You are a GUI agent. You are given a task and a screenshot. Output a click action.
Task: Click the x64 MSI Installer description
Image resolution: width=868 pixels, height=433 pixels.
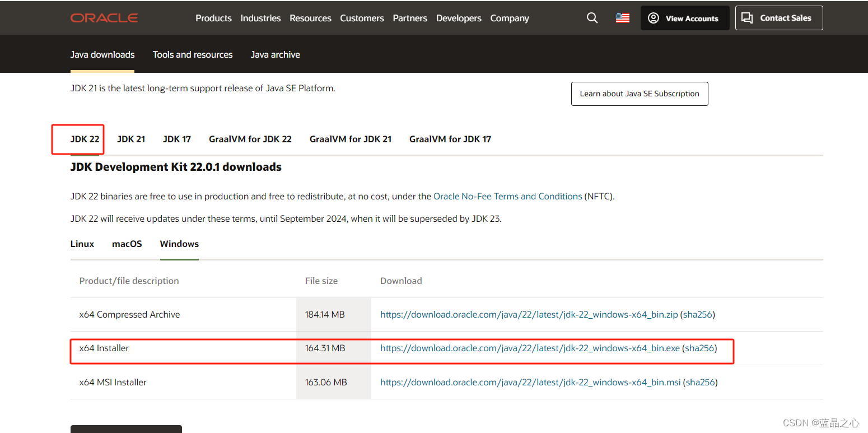(113, 382)
